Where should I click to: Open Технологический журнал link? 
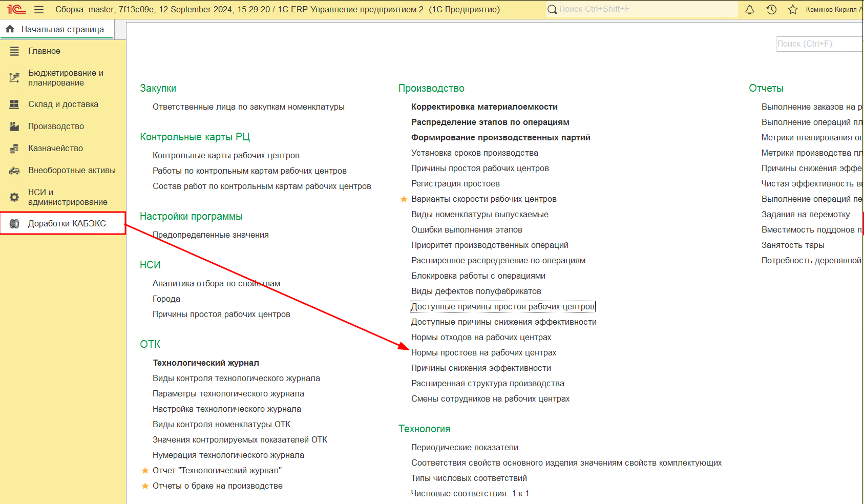click(206, 363)
